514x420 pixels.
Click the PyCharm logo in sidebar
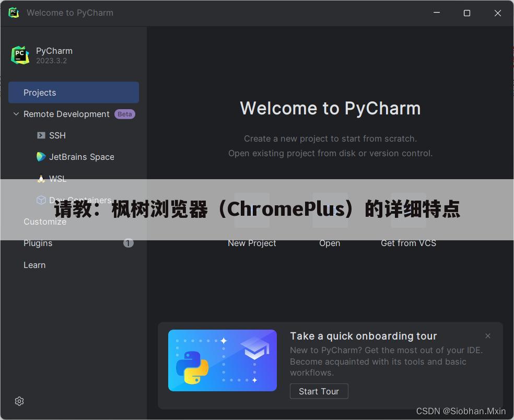tap(20, 55)
